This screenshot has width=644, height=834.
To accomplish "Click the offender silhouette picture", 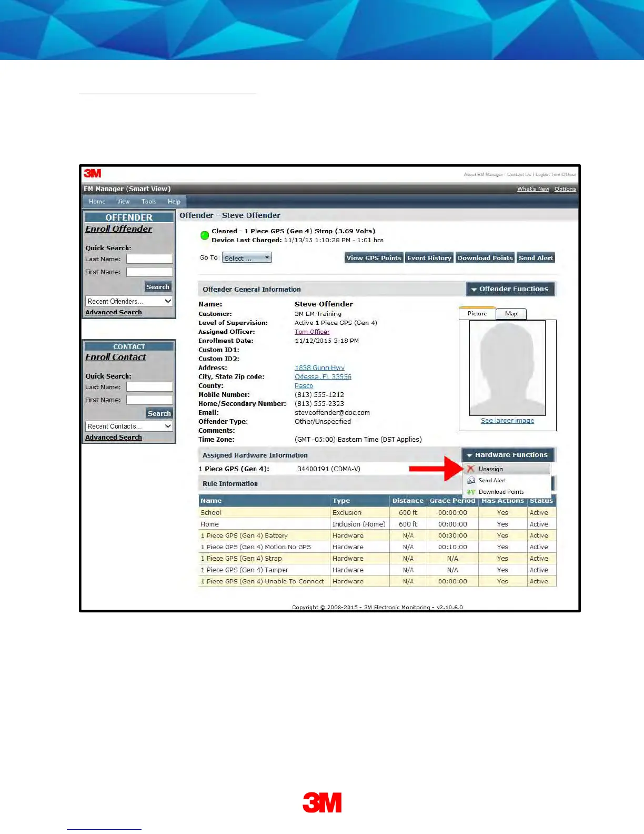I will point(507,368).
